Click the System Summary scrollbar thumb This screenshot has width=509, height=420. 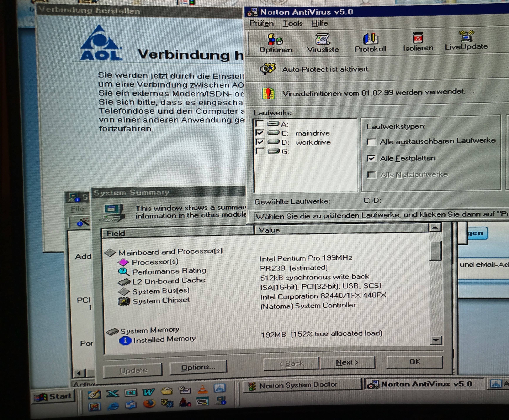(435, 251)
